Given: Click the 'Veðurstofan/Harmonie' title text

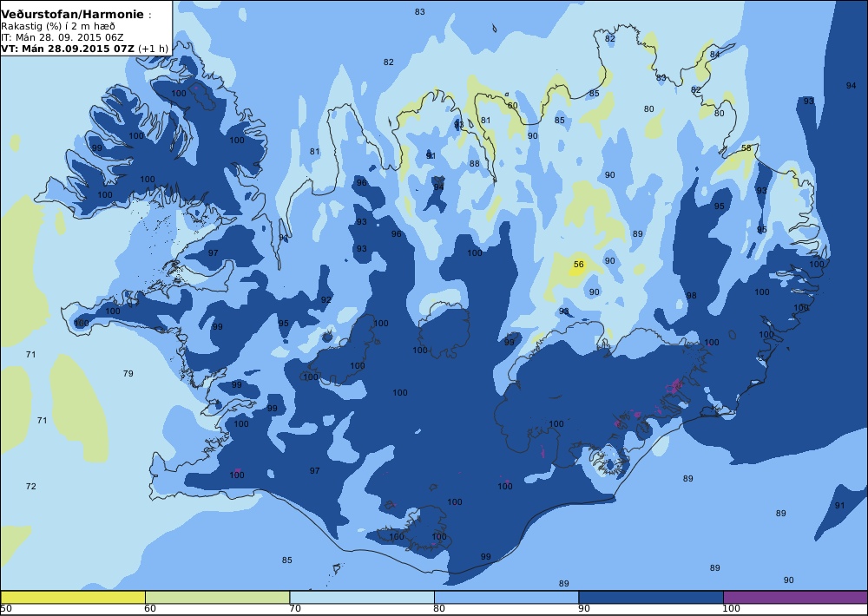Looking at the screenshot, I should click(x=73, y=15).
